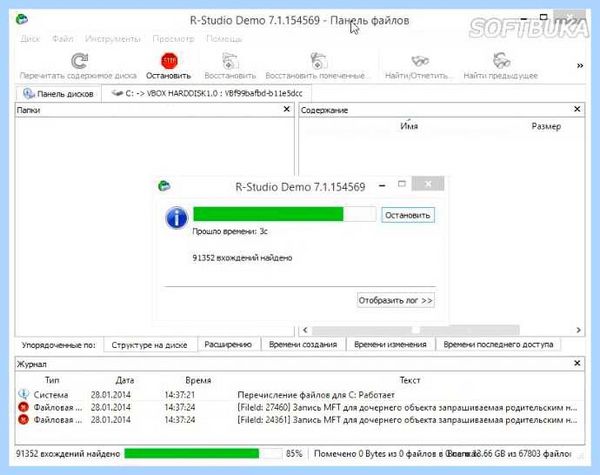Sort by Времени последнего доступа tab
The image size is (600, 475).
[x=498, y=344]
